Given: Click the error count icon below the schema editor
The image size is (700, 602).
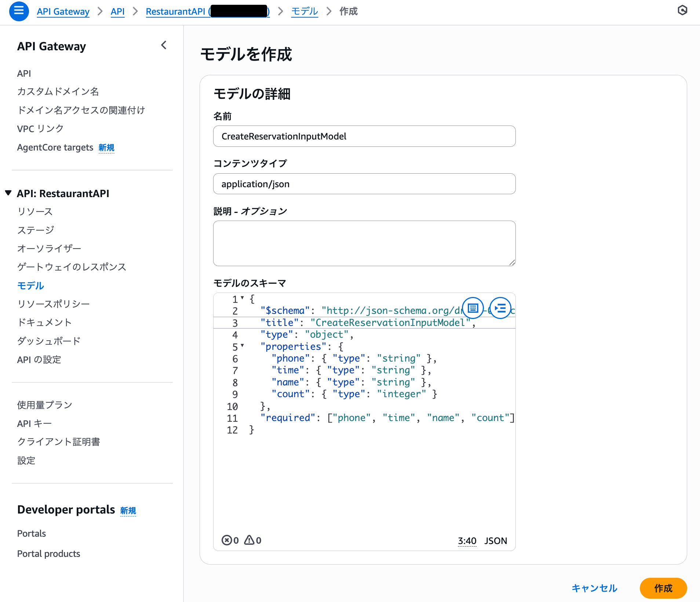Looking at the screenshot, I should tap(228, 540).
